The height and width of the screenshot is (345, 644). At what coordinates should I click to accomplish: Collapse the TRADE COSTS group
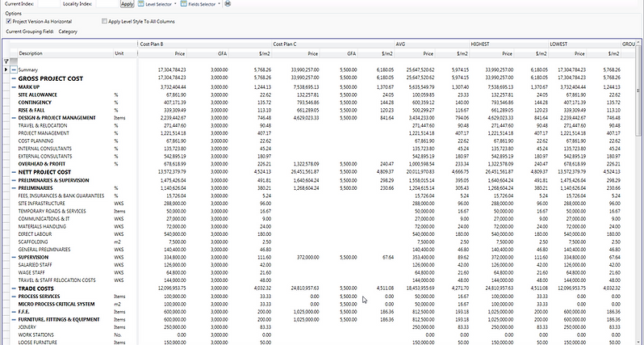tap(14, 288)
